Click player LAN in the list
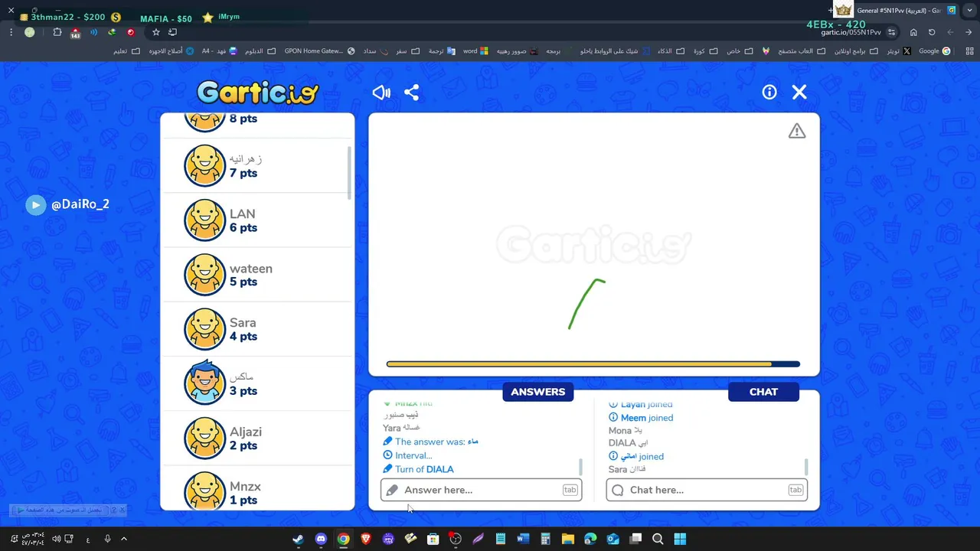Screen dimensions: 980x551 [257, 220]
